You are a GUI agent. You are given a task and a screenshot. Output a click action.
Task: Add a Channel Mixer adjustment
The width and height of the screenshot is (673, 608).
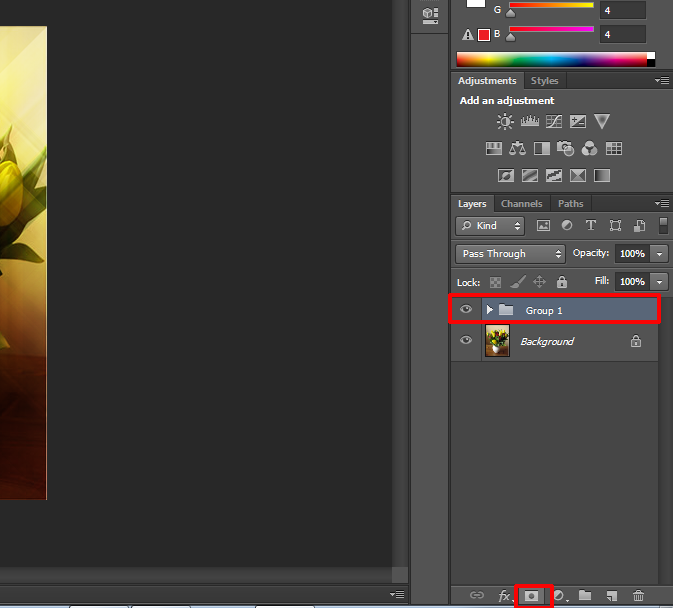point(589,149)
